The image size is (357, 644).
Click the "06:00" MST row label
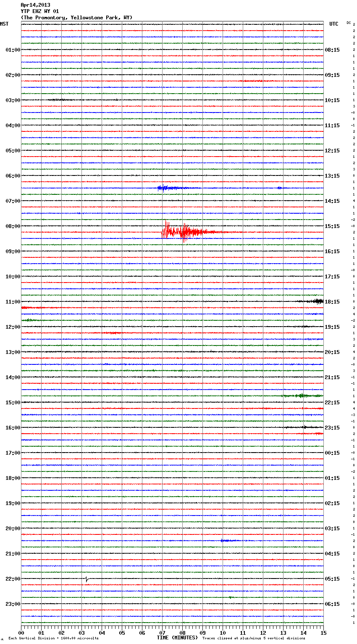click(x=13, y=176)
